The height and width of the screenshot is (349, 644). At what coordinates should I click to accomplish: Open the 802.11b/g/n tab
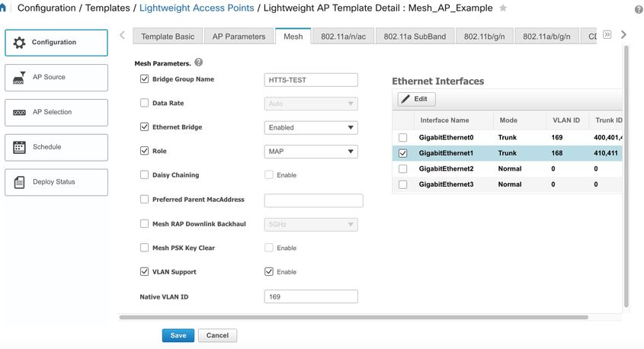[484, 36]
